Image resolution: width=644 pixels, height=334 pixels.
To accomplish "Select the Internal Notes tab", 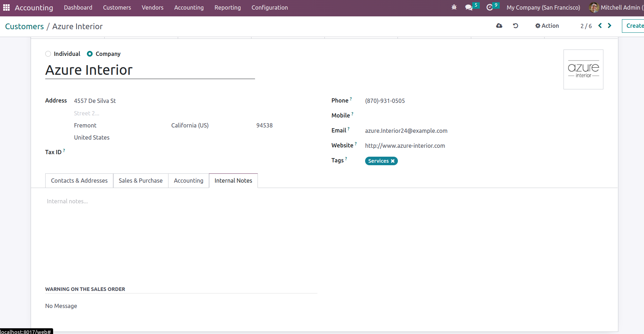I will coord(233,181).
